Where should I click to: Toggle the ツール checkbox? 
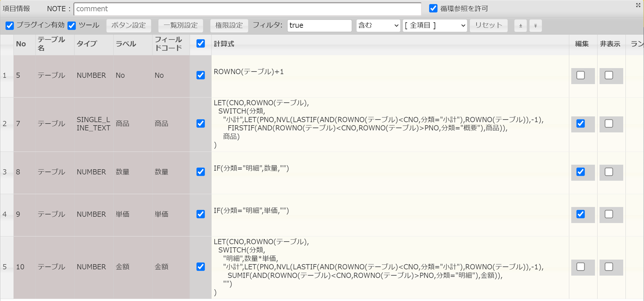point(72,26)
